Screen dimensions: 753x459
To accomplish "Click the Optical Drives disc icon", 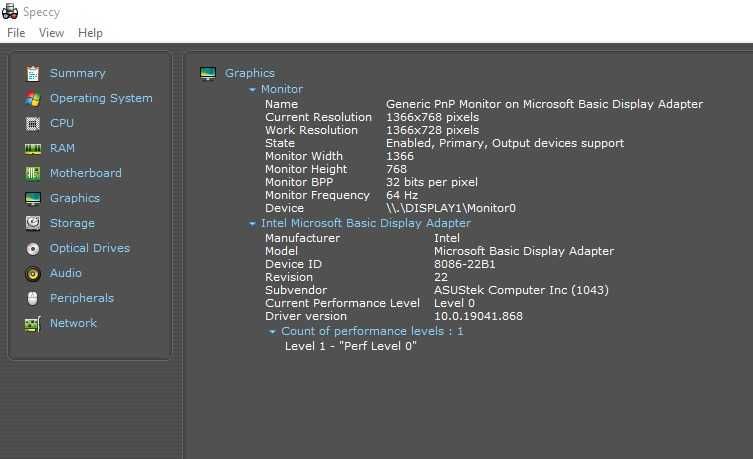I will pos(33,248).
